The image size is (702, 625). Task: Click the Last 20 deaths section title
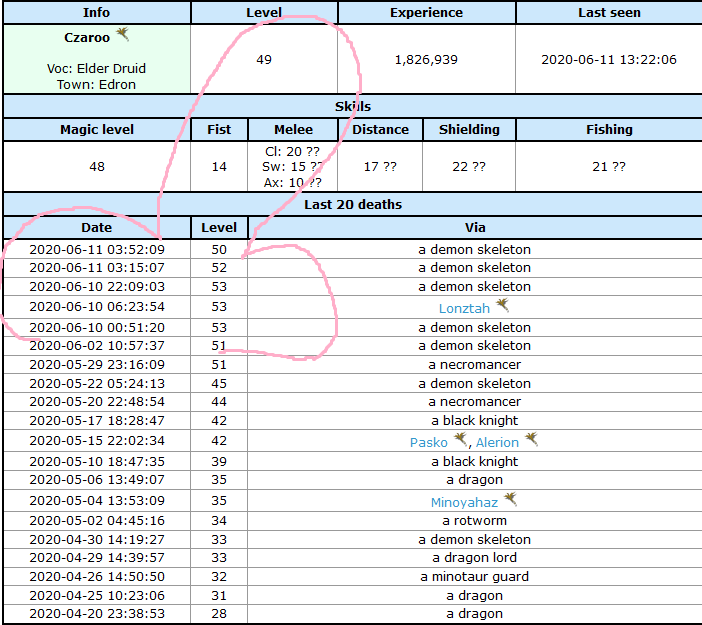click(x=352, y=204)
